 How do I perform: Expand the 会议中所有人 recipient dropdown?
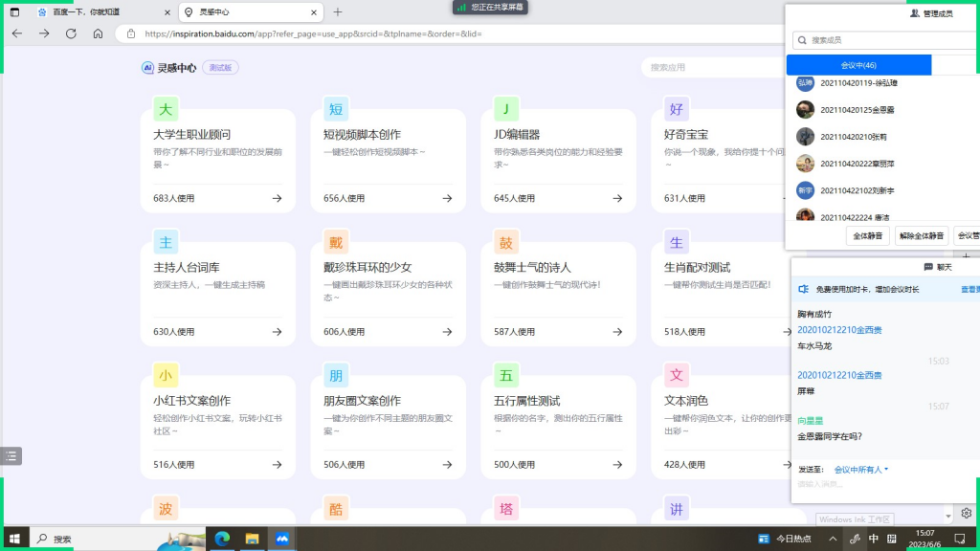click(x=861, y=470)
